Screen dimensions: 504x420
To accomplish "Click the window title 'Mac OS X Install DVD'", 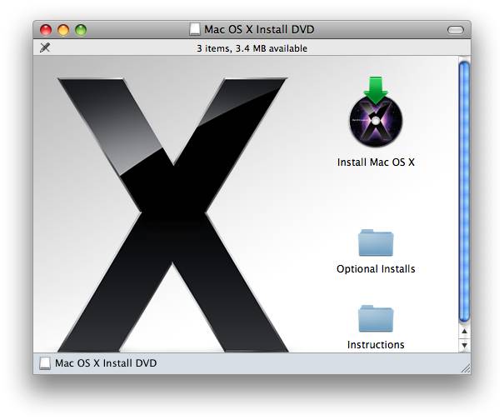I will [259, 29].
